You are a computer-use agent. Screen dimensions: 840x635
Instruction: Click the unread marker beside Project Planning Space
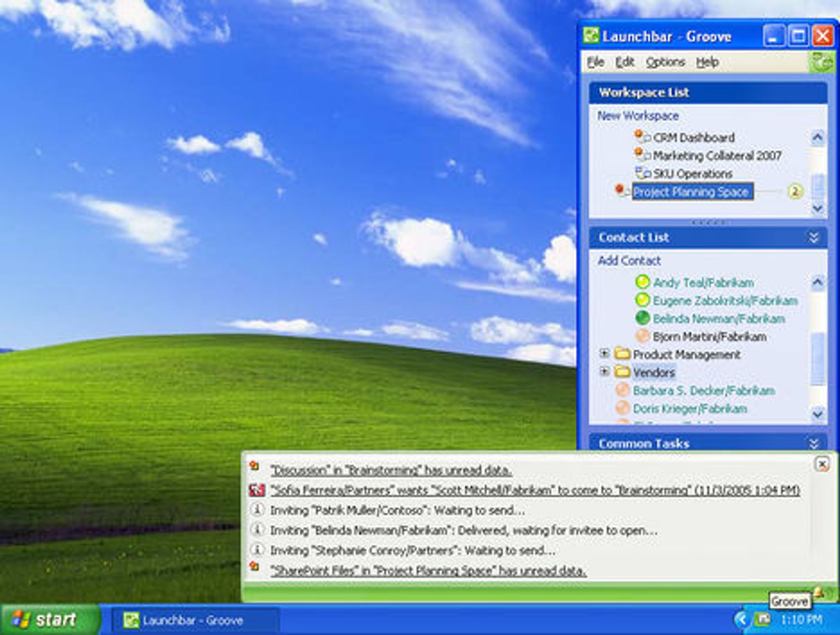tap(621, 191)
